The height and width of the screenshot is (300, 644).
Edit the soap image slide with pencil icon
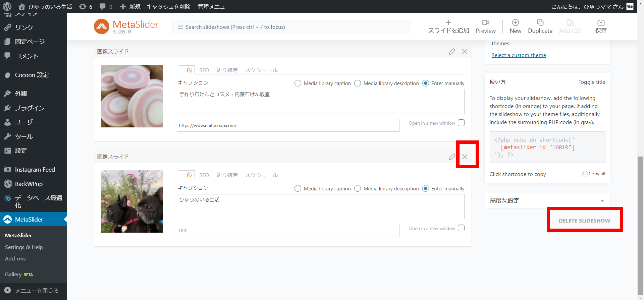(x=452, y=52)
